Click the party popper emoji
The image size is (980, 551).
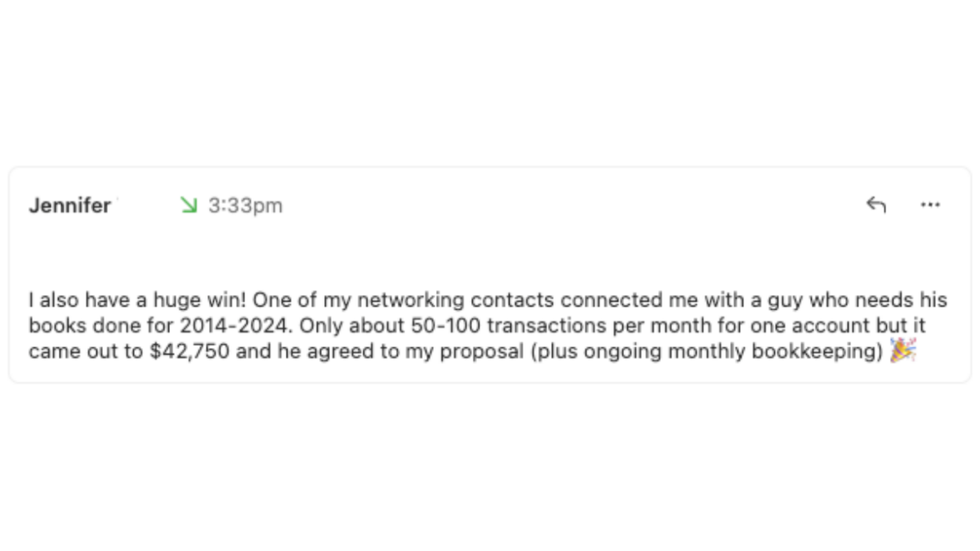click(903, 350)
